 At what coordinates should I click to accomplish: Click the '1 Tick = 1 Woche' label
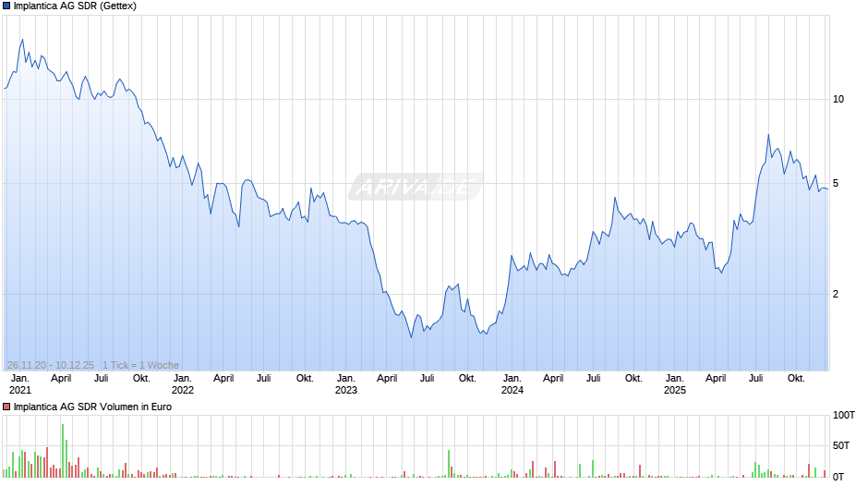(x=140, y=365)
